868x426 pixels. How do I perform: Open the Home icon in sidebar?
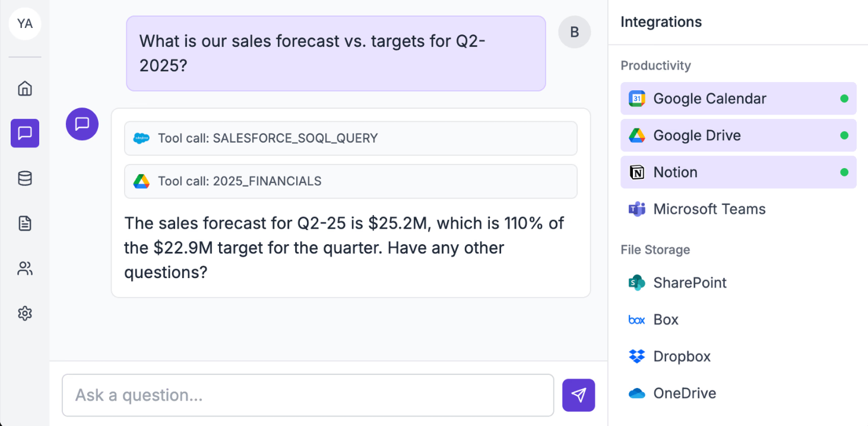(x=25, y=89)
